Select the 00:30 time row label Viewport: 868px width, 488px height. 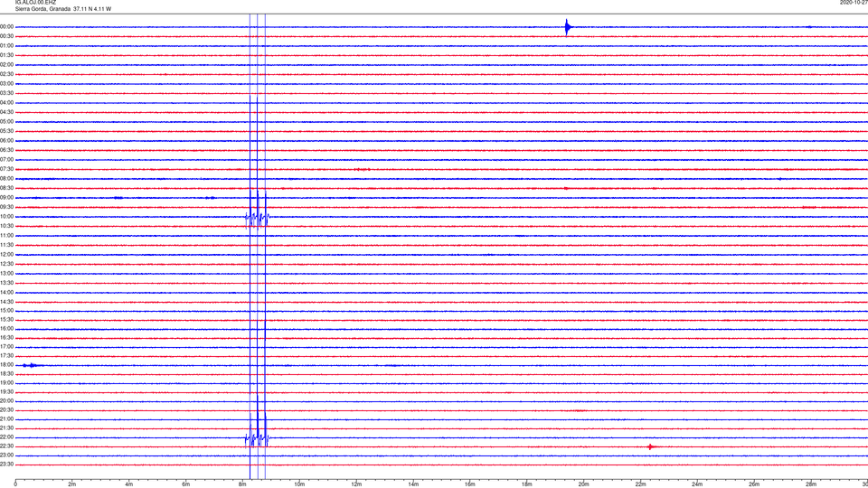(x=7, y=36)
